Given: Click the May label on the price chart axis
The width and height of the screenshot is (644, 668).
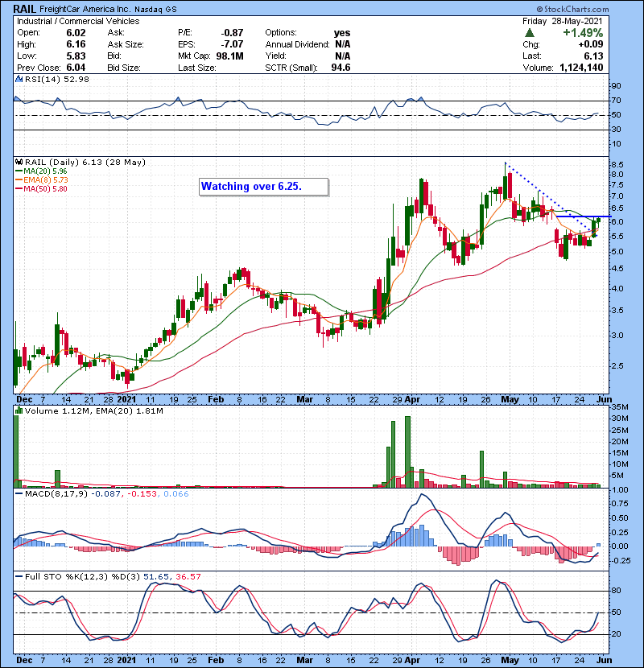Looking at the screenshot, I should click(x=510, y=400).
